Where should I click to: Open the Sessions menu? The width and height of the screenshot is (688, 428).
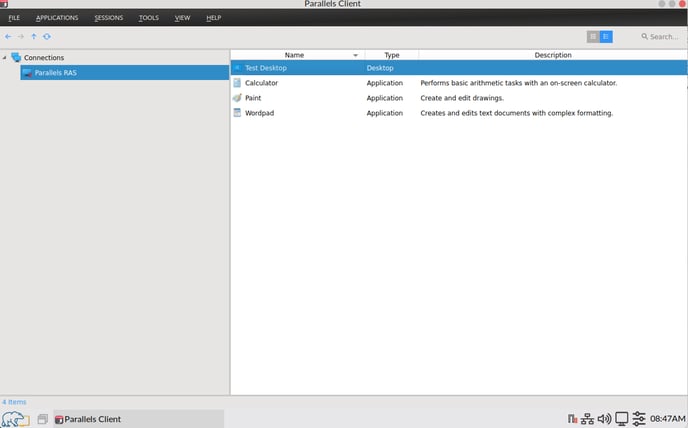[109, 18]
